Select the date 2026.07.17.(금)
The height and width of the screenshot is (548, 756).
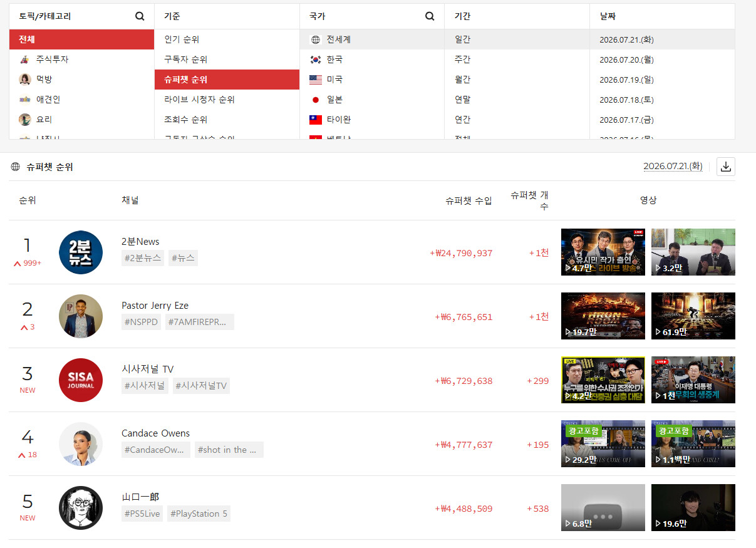click(x=662, y=120)
